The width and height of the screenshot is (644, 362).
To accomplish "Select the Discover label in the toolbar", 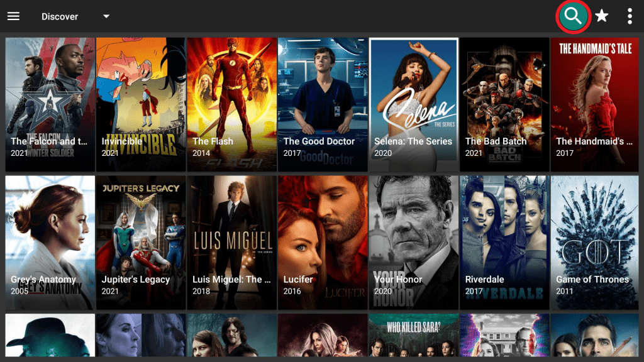I will 60,17.
